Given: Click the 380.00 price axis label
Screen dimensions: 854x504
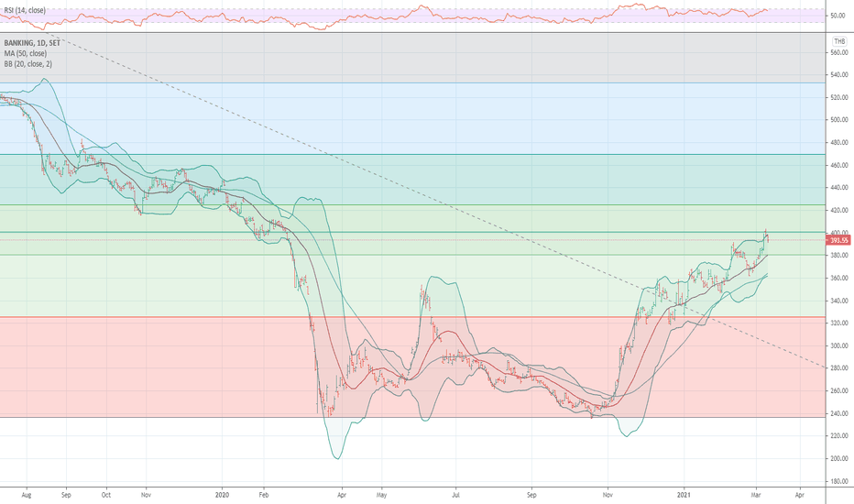Looking at the screenshot, I should pos(839,255).
